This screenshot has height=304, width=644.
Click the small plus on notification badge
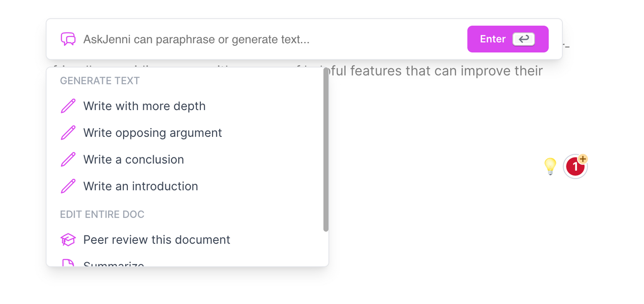[583, 159]
